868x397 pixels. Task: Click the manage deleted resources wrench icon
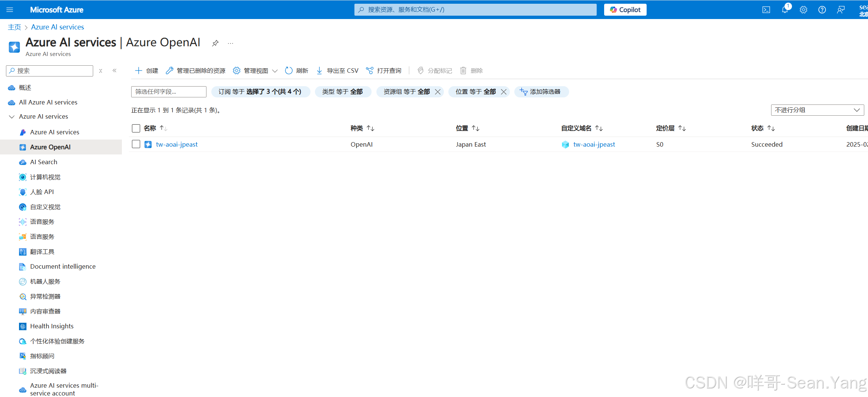(170, 71)
